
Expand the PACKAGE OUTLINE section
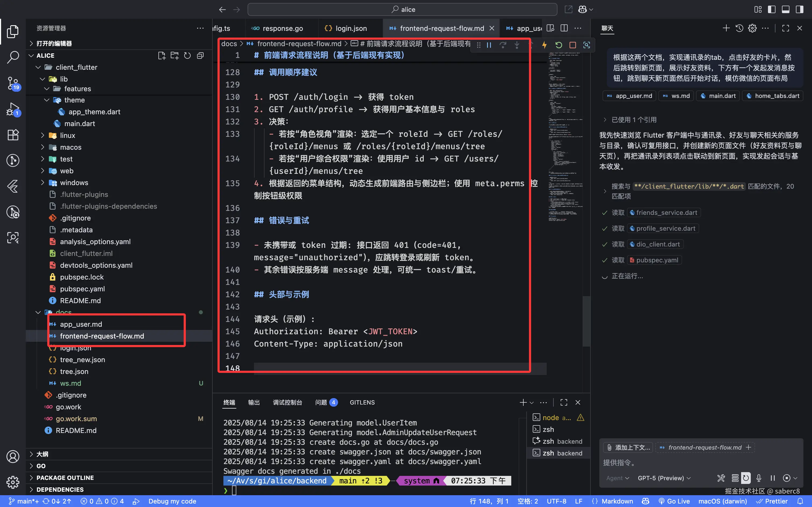point(65,477)
